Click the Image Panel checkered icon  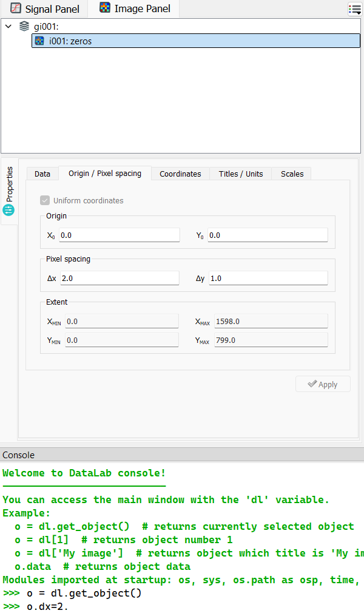(x=105, y=8)
